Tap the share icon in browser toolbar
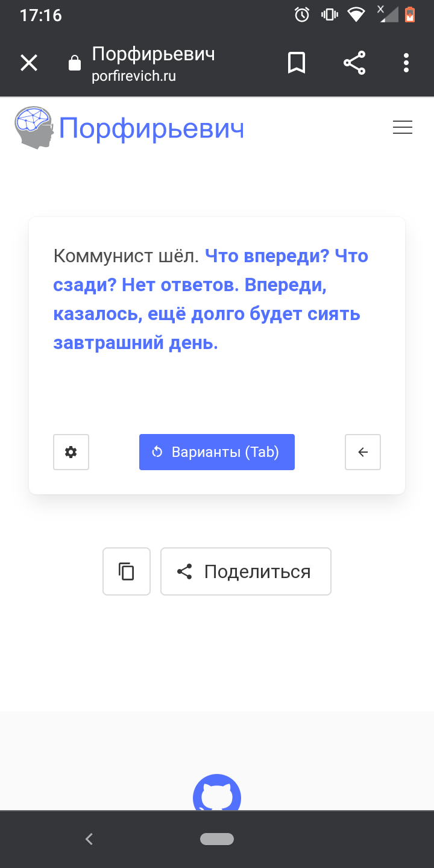Image resolution: width=434 pixels, height=868 pixels. (354, 63)
